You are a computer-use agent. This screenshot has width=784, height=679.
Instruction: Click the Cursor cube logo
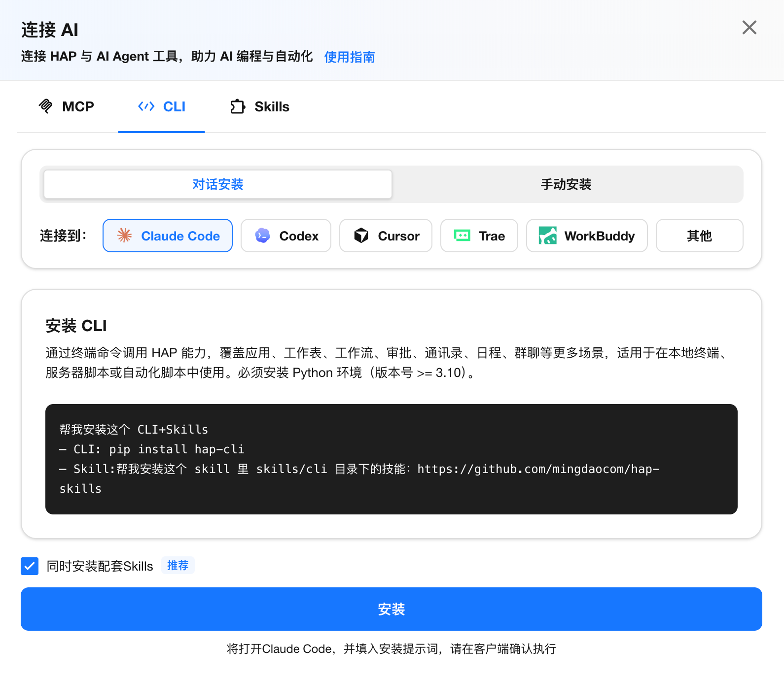[361, 236]
